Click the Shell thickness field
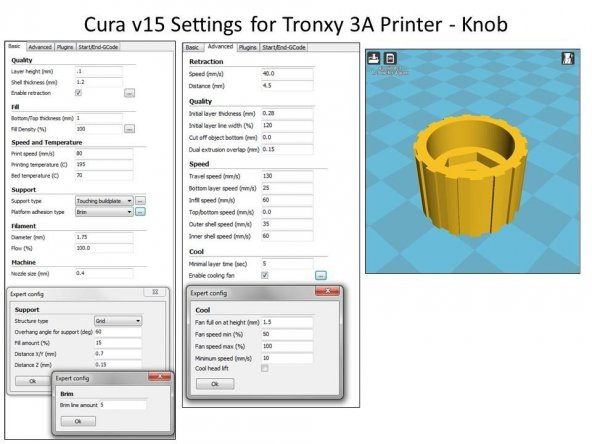592x444 pixels. click(x=99, y=82)
